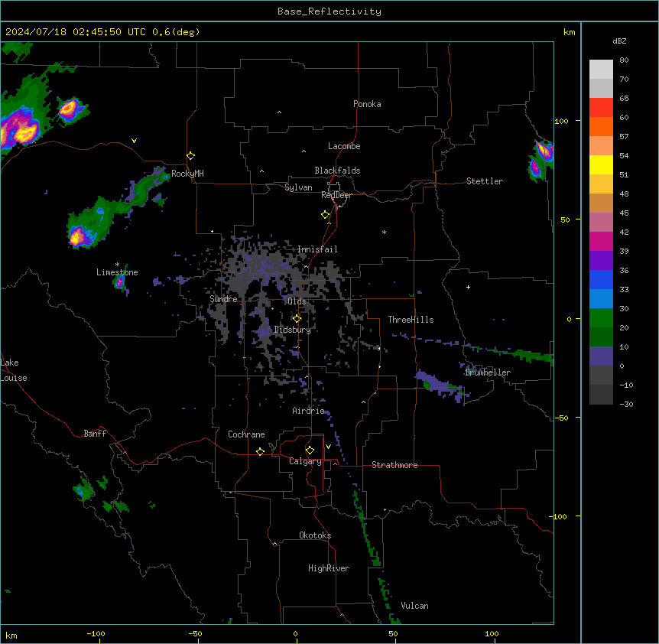The image size is (659, 644).
Task: Click the Innisfail city label
Action: [x=317, y=249]
